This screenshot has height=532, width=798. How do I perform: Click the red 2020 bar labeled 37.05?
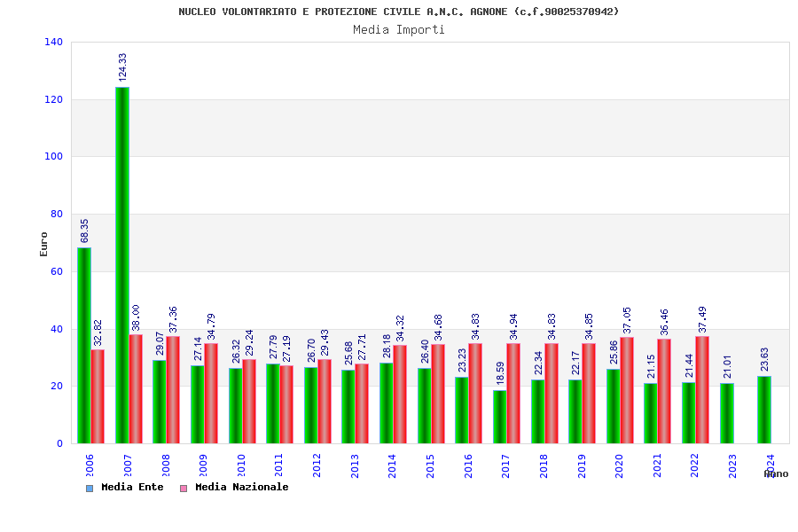627,390
